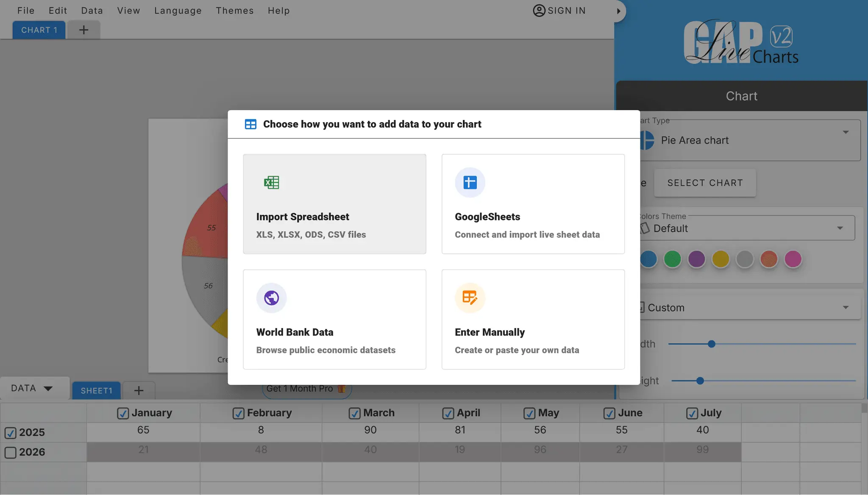Switch to the CHART 1 tab
The height and width of the screenshot is (495, 868).
click(x=39, y=30)
